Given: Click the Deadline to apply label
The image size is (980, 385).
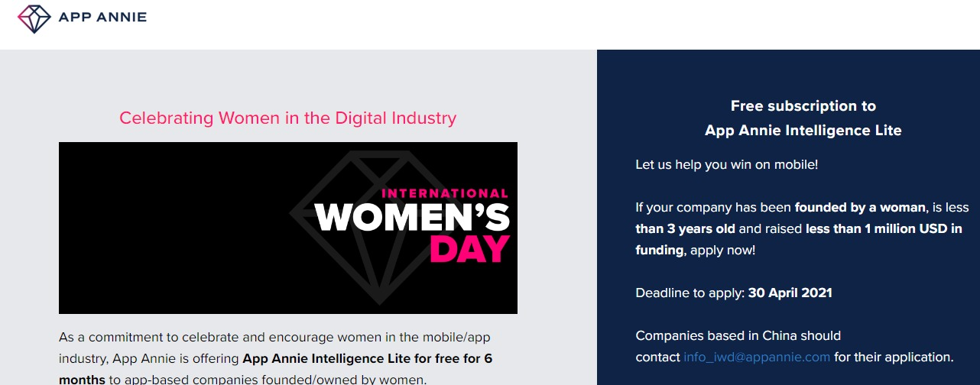Looking at the screenshot, I should [690, 293].
